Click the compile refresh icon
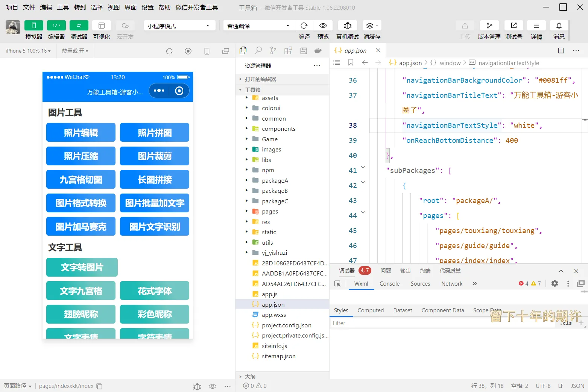The width and height of the screenshot is (588, 392). click(304, 26)
